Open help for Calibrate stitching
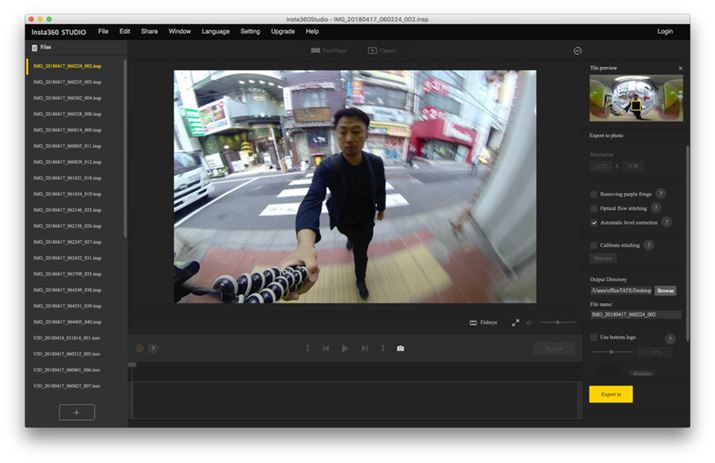The width and height of the screenshot is (715, 463). 649,245
